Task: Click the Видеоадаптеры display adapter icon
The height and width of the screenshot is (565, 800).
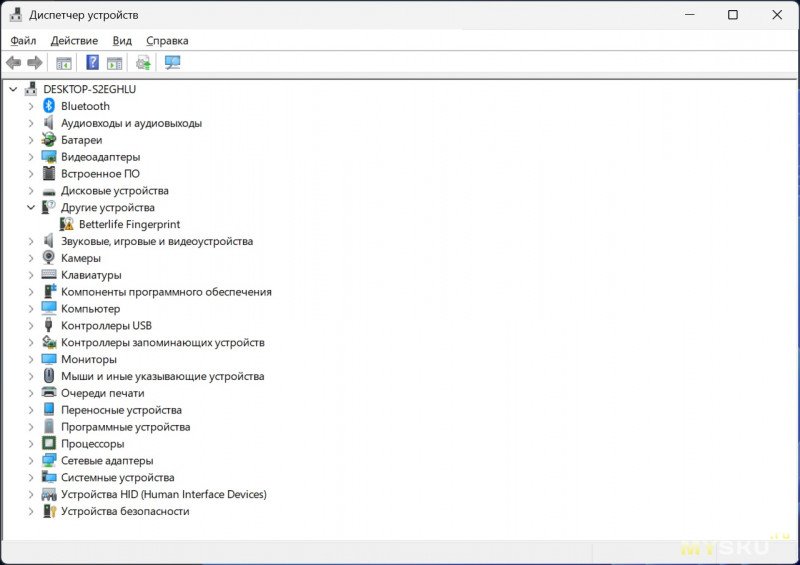Action: (48, 156)
